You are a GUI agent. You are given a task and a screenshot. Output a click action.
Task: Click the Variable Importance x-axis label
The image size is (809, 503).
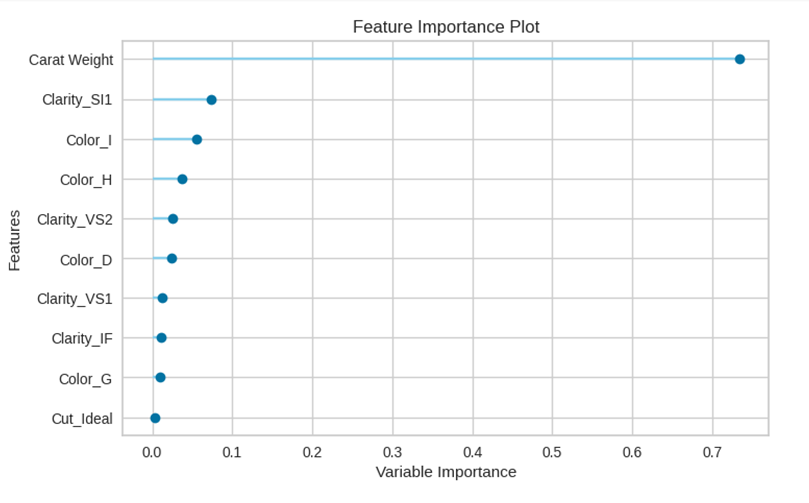tap(446, 472)
